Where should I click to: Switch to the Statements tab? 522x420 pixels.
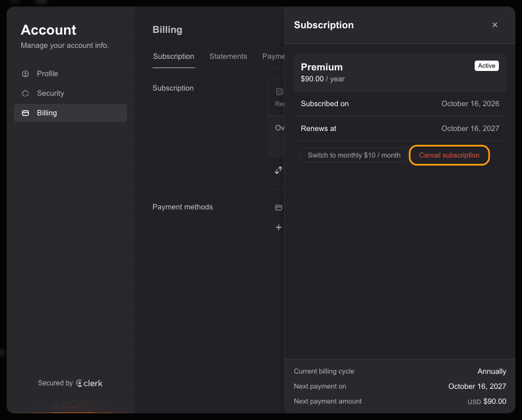tap(228, 57)
